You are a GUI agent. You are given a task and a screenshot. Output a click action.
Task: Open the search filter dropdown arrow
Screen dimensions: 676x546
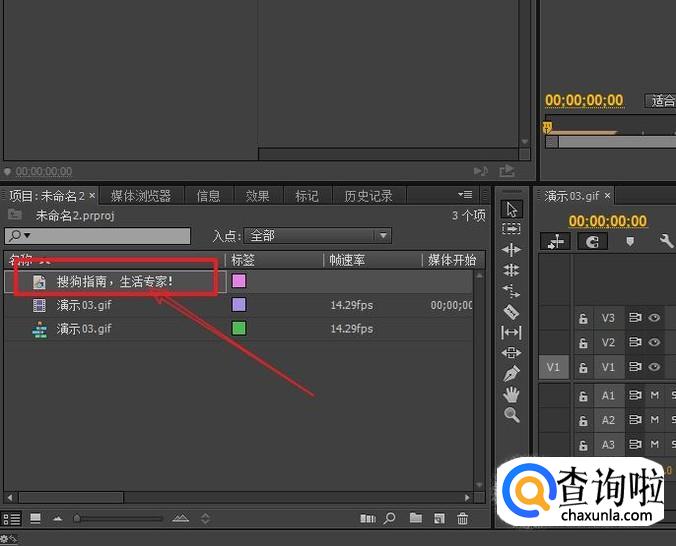pyautogui.click(x=27, y=235)
